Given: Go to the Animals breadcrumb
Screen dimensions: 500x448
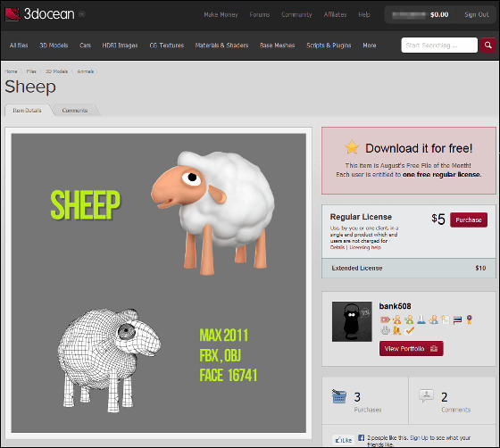Looking at the screenshot, I should [86, 71].
